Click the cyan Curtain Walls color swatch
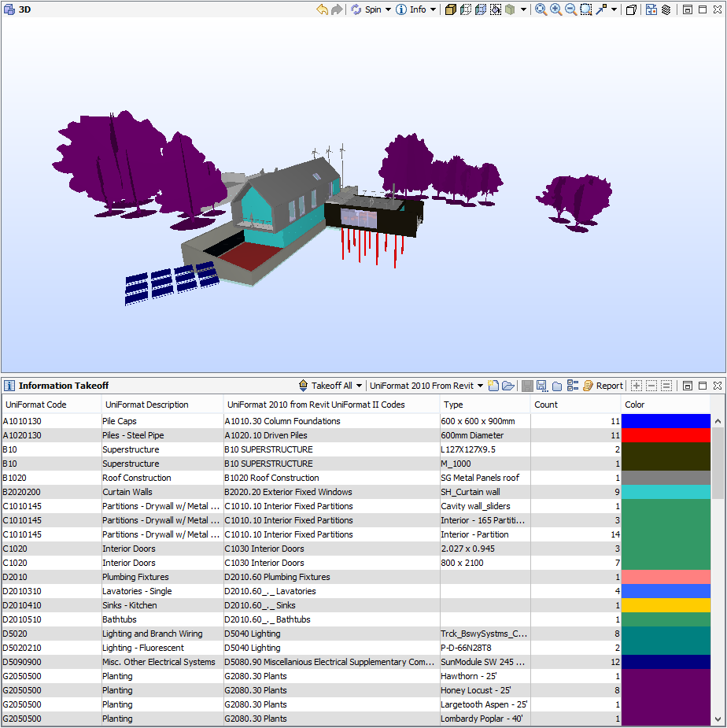This screenshot has width=727, height=728. pyautogui.click(x=666, y=492)
